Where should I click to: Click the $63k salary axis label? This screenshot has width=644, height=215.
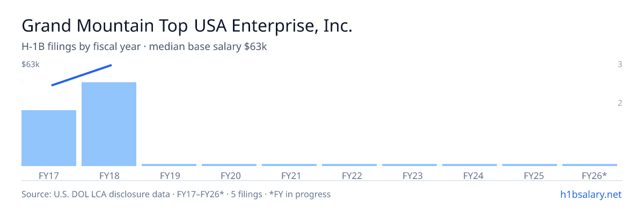tap(31, 64)
